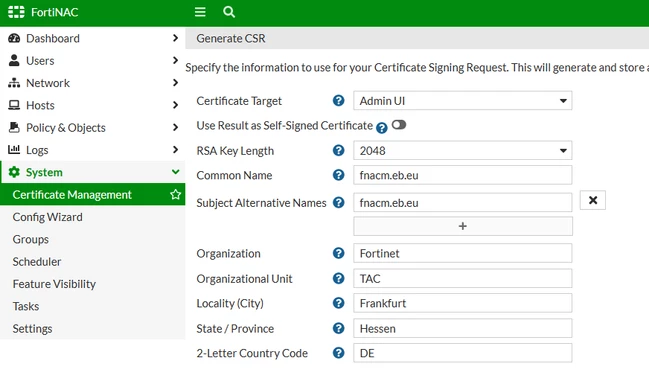
Task: Open help for RSA Key Length
Action: pos(339,150)
